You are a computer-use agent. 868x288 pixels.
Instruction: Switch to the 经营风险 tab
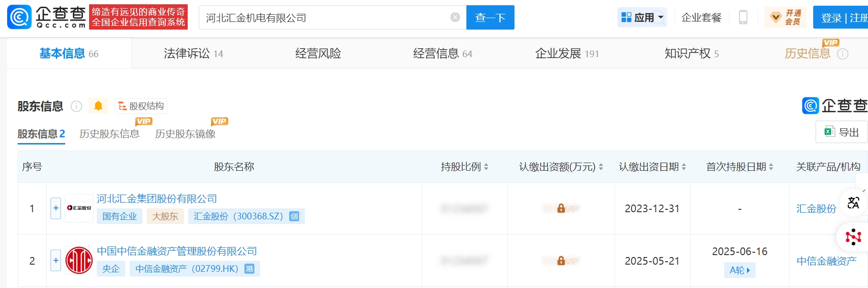click(318, 53)
